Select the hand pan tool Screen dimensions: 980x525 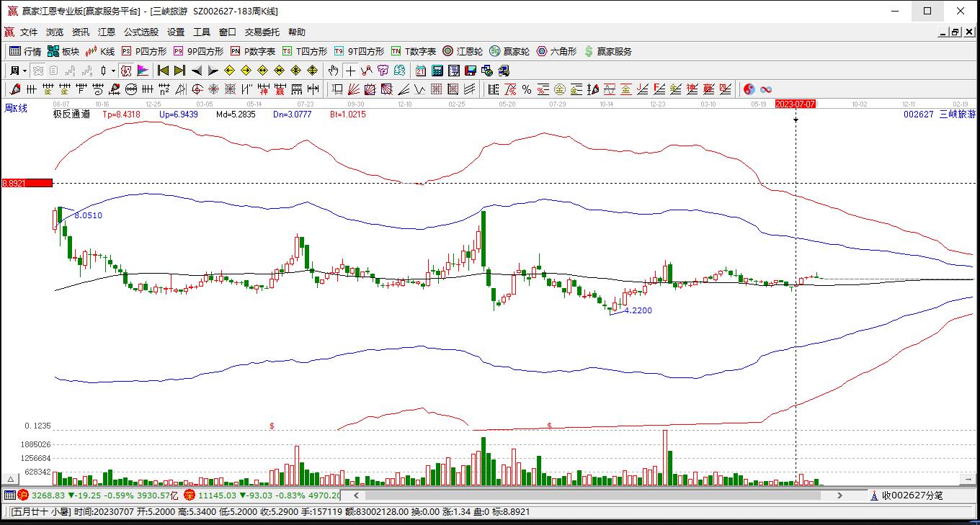click(x=333, y=71)
